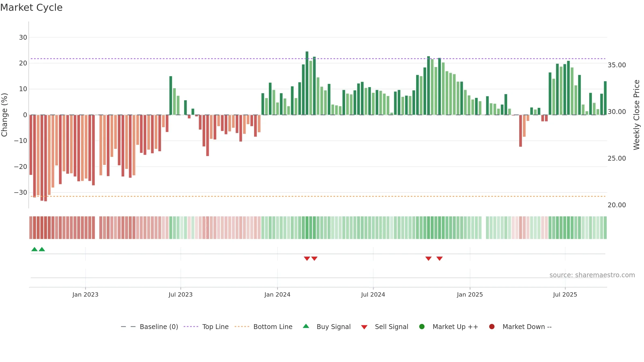Click the 25.00 right axis tick
Viewport: 644px width, 362px height.
coord(617,158)
